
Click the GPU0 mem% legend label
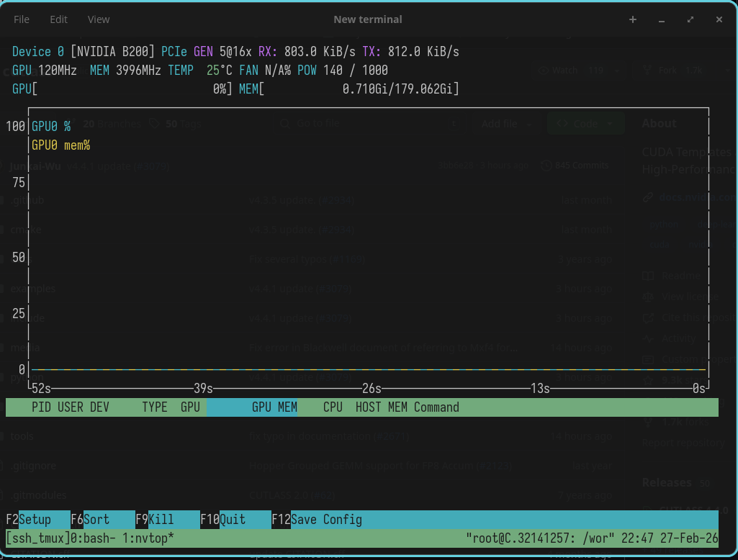(60, 145)
